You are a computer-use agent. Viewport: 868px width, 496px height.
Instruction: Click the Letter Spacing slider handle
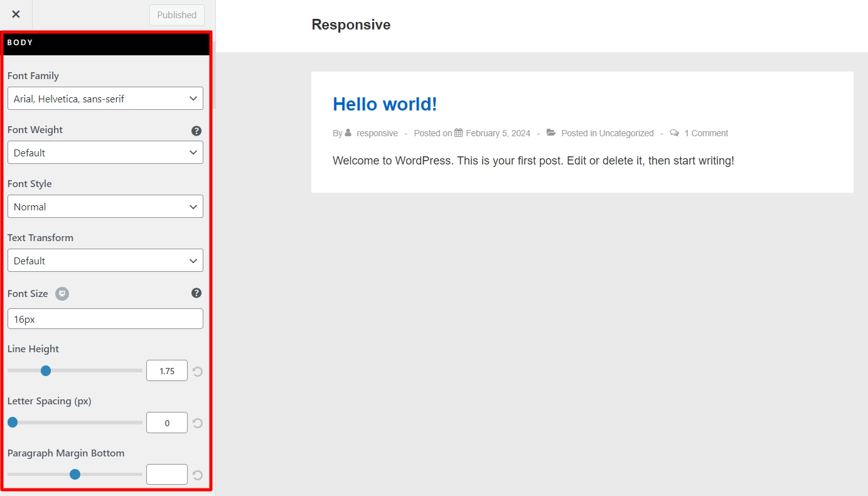tap(13, 423)
